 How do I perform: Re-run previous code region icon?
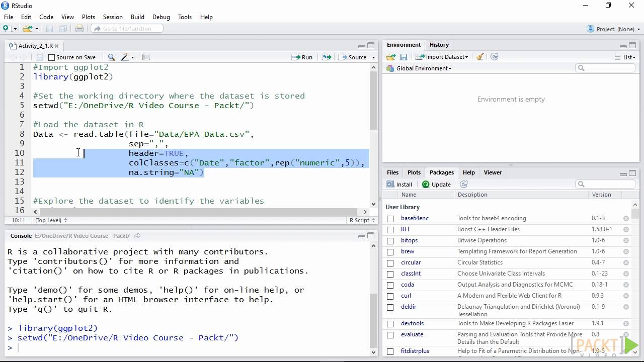point(327,57)
